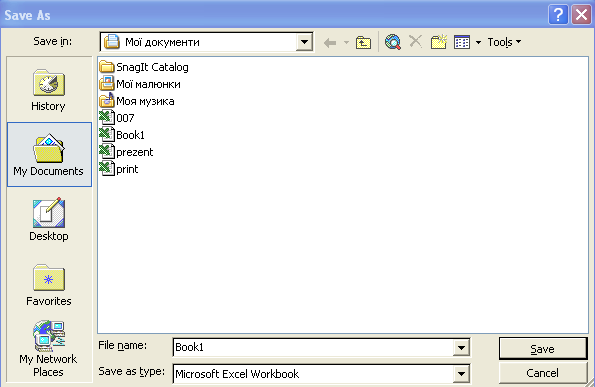This screenshot has height=387, width=595.
Task: Select the prezent Excel file icon
Action: point(107,151)
